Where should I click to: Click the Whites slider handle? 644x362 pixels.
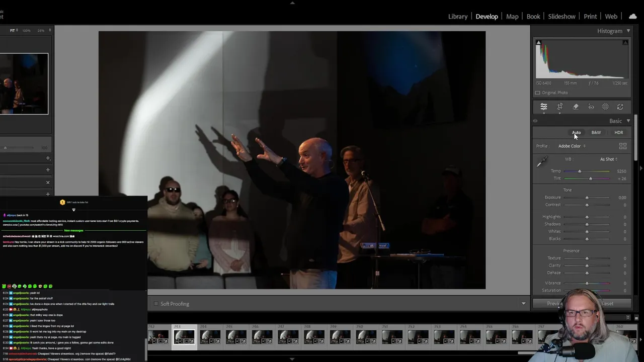coord(587,231)
